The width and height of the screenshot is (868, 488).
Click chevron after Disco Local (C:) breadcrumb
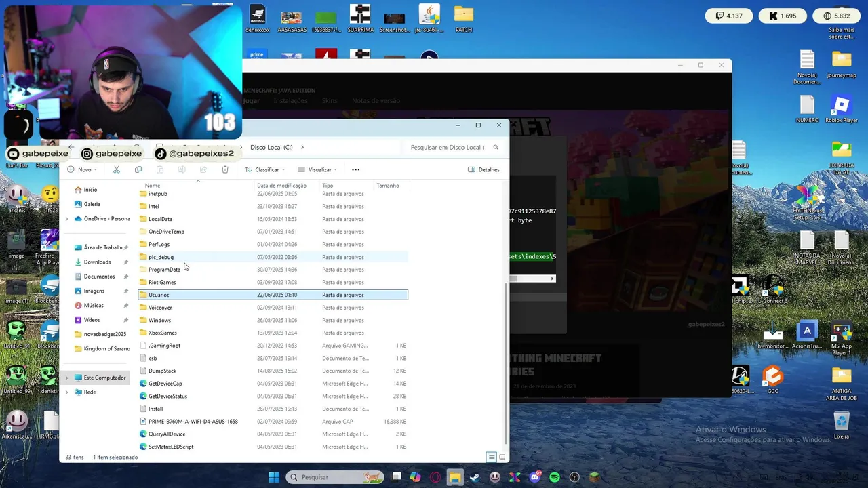pos(302,147)
